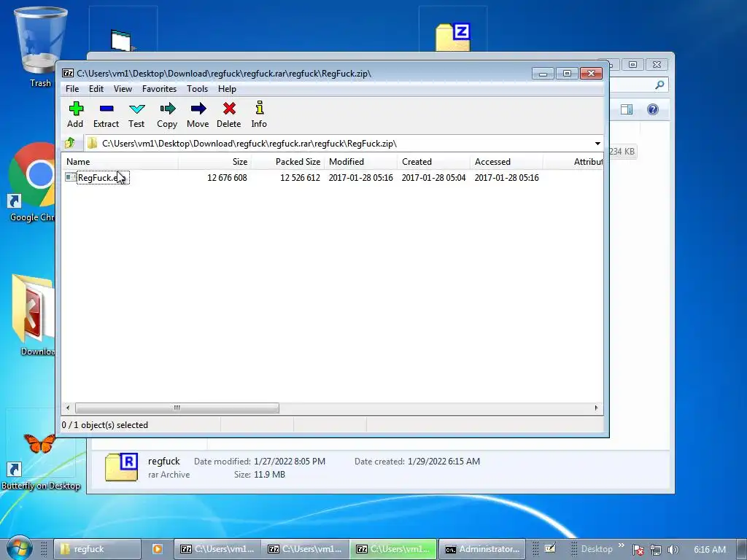Image resolution: width=747 pixels, height=560 pixels.
Task: Open desktop icon with Z folder
Action: click(x=452, y=36)
